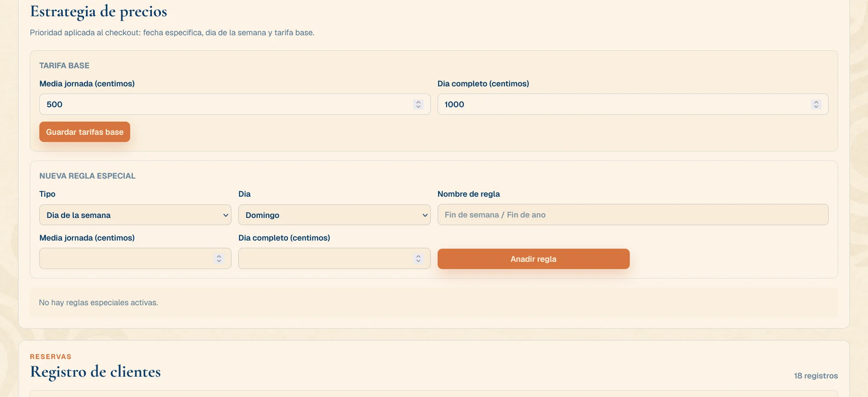
Task: Click the Estrategia de precios heading
Action: click(x=99, y=11)
